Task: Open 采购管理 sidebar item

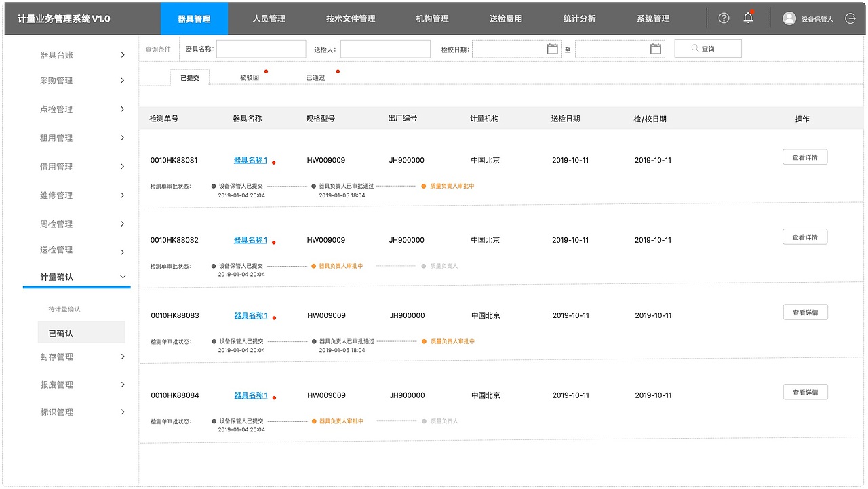Action: point(56,81)
